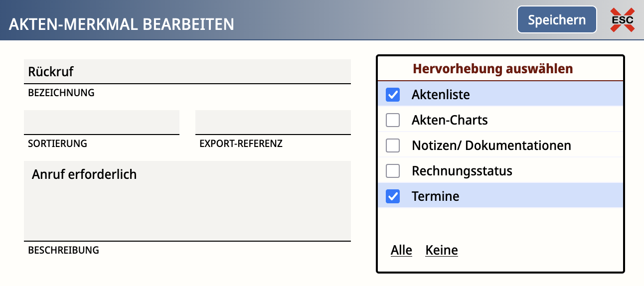Click the Keine link
This screenshot has height=286, width=644.
[441, 250]
